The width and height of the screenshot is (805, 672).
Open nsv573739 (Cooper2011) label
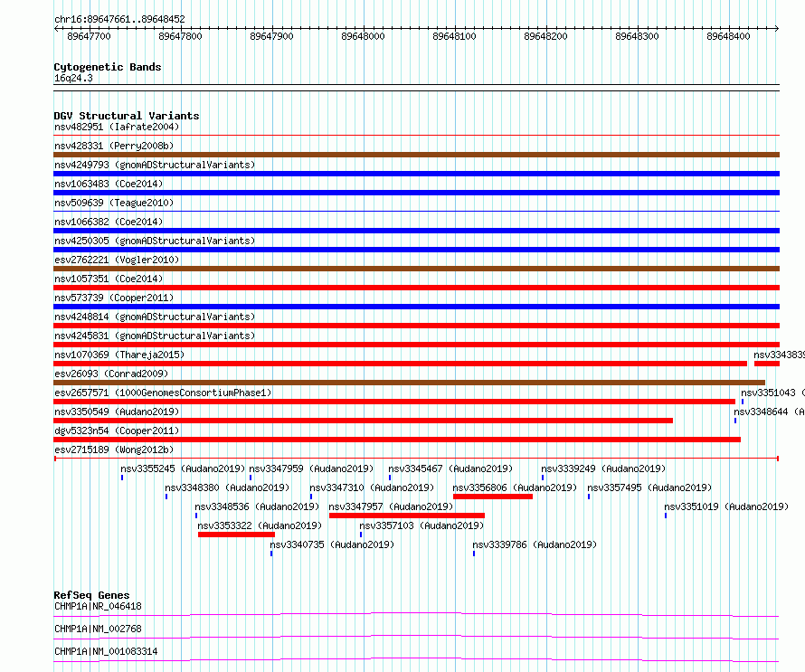click(x=114, y=298)
